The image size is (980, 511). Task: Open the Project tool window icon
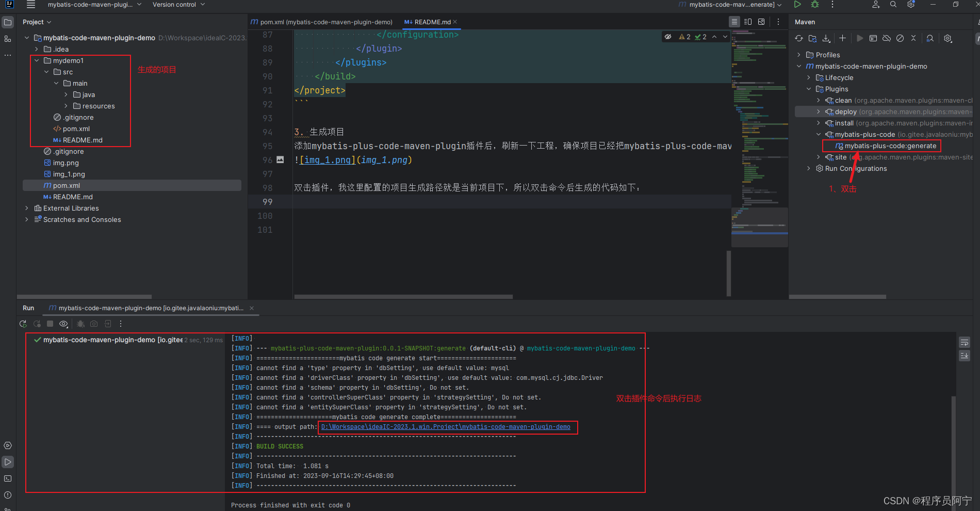pos(8,22)
